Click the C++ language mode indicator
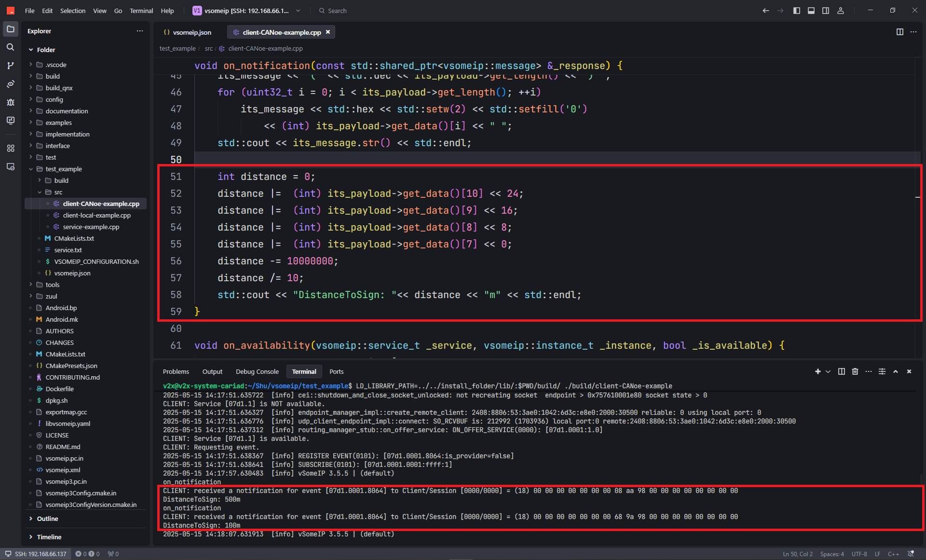This screenshot has width=926, height=560. (x=893, y=554)
